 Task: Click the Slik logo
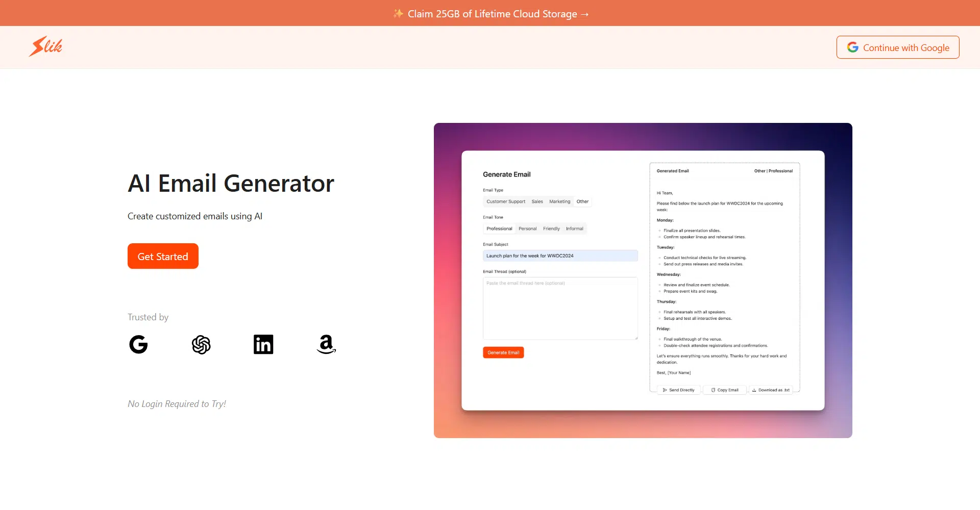[x=46, y=46]
